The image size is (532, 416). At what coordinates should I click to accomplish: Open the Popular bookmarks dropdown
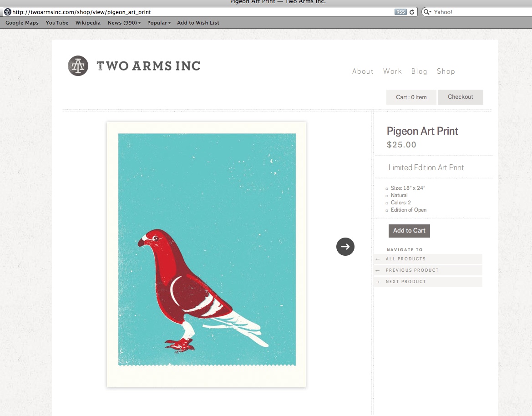pyautogui.click(x=159, y=23)
